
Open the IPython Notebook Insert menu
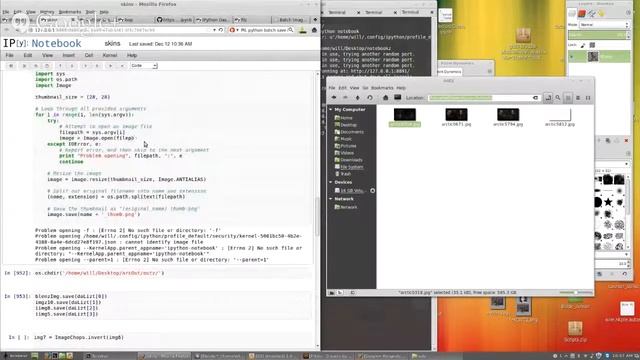click(x=68, y=55)
